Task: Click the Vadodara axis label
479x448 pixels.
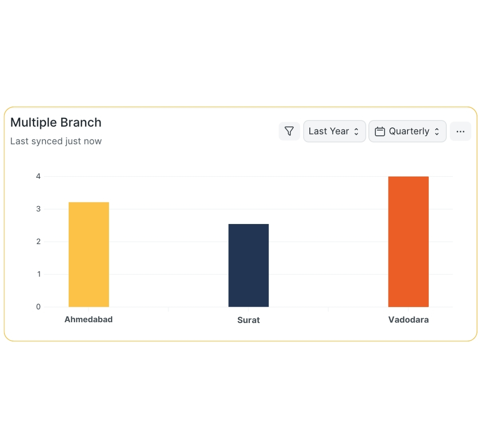Action: (x=408, y=319)
